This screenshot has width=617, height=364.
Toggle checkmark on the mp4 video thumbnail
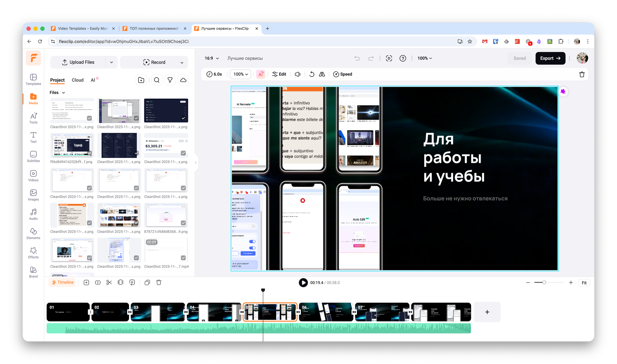(x=183, y=258)
